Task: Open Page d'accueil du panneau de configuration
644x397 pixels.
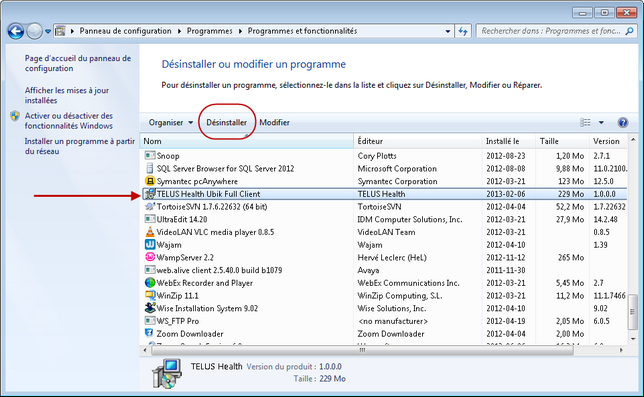Action: pyautogui.click(x=78, y=63)
